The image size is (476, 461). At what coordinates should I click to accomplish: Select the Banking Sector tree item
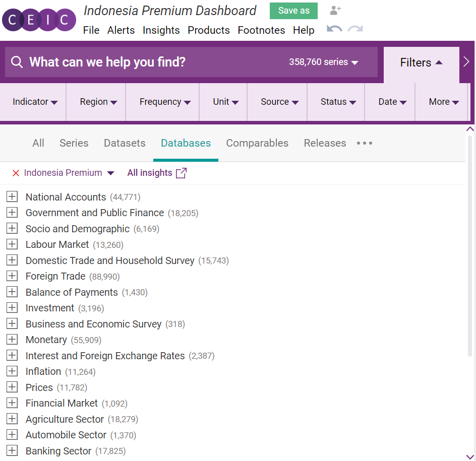pyautogui.click(x=58, y=451)
